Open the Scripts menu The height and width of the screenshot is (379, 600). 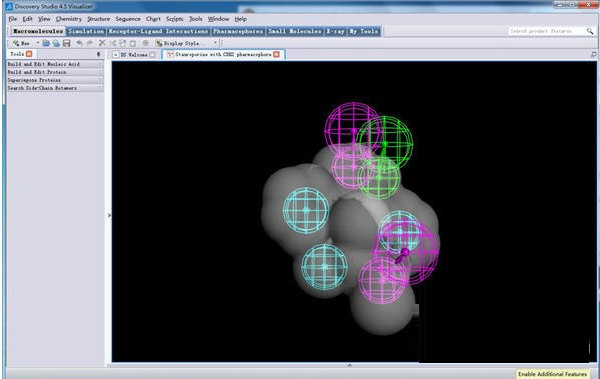(174, 19)
